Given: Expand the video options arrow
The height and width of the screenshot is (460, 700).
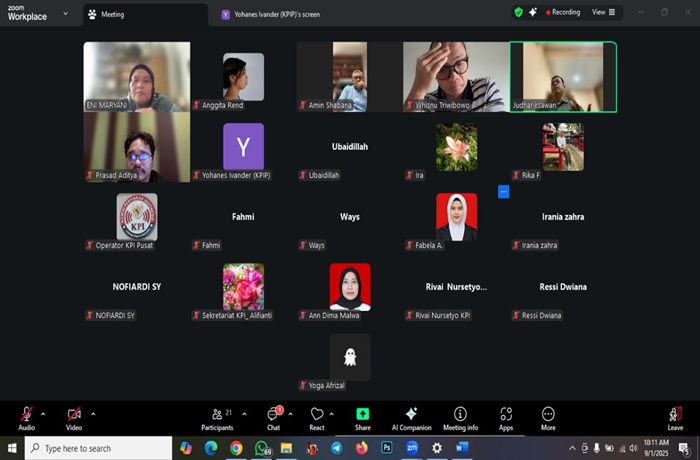Looking at the screenshot, I should coord(93,413).
